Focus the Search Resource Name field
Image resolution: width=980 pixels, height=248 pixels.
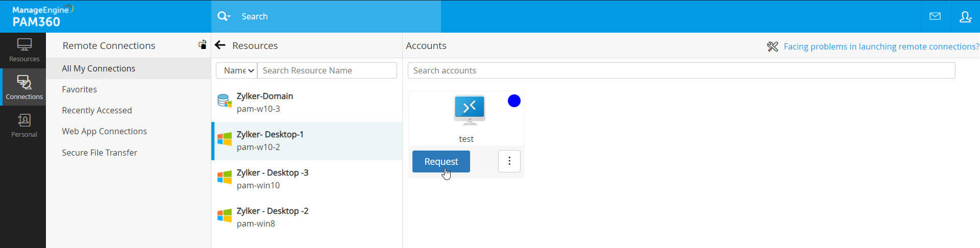[327, 70]
